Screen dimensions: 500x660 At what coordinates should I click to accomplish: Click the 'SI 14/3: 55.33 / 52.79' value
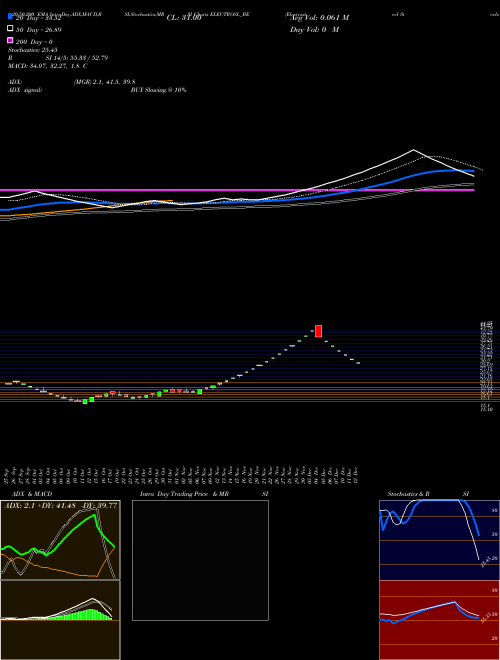[x=77, y=58]
